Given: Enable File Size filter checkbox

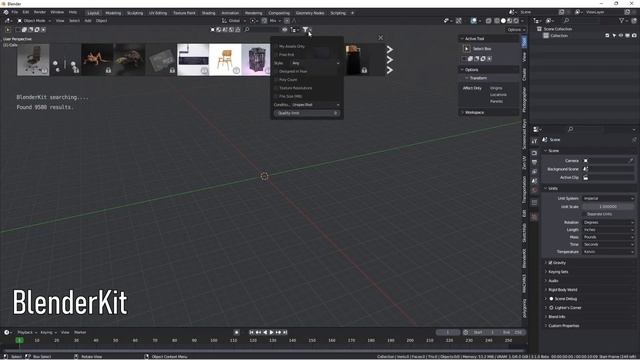Looking at the screenshot, I should [276, 96].
